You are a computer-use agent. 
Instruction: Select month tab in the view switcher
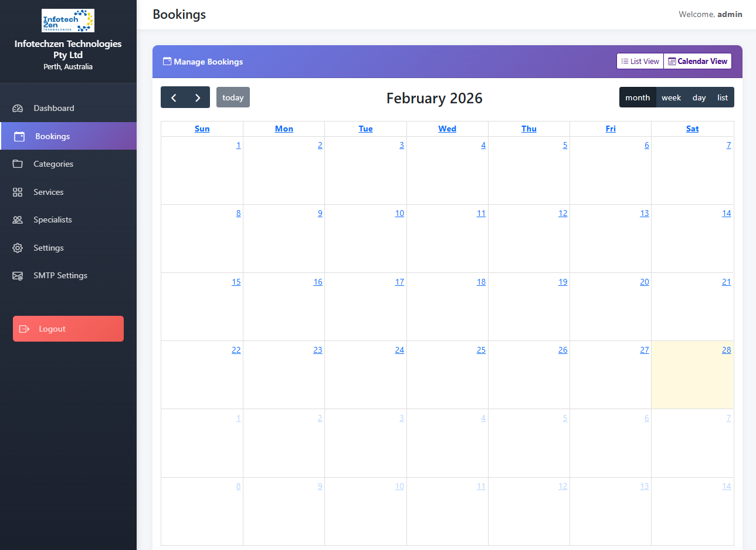tap(638, 97)
